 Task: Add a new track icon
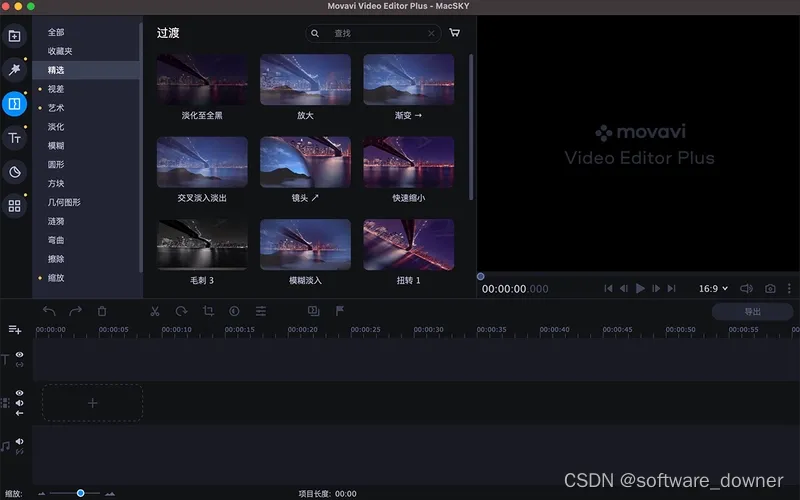click(15, 330)
